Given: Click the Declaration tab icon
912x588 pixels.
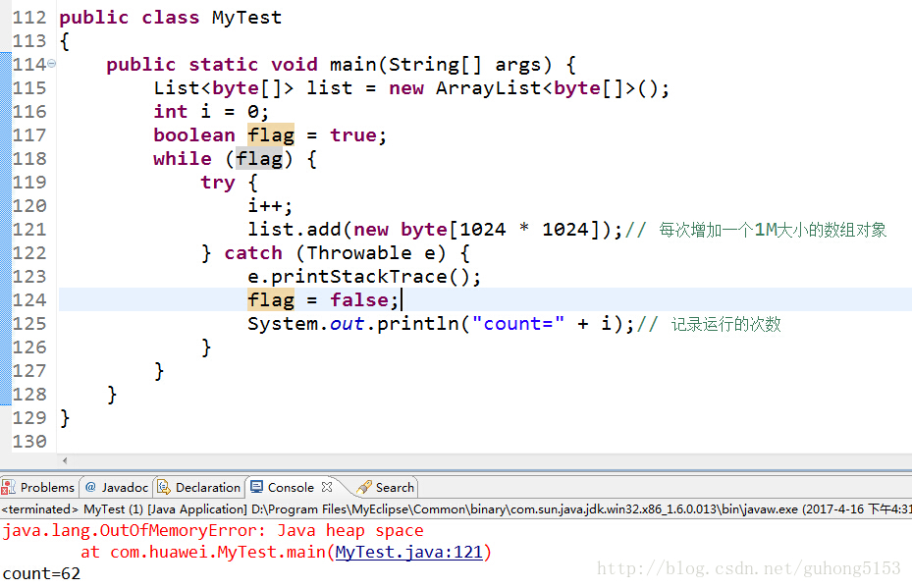Looking at the screenshot, I should coord(164,487).
